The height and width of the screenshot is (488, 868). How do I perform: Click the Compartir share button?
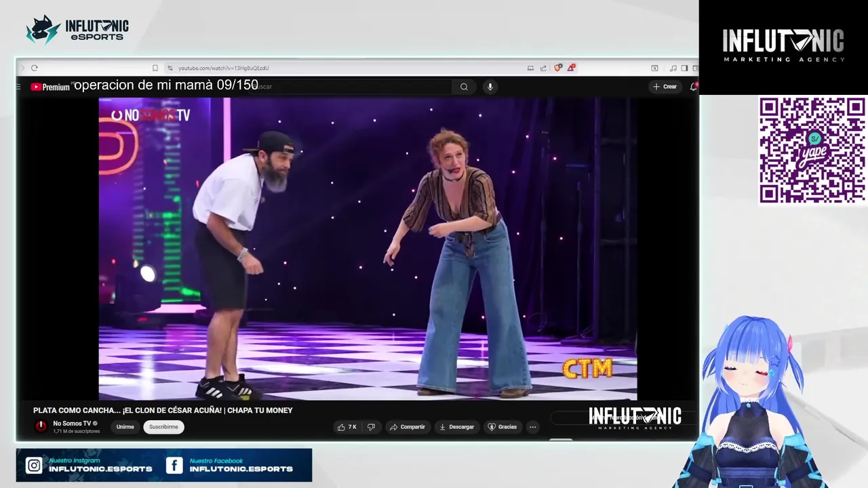408,427
